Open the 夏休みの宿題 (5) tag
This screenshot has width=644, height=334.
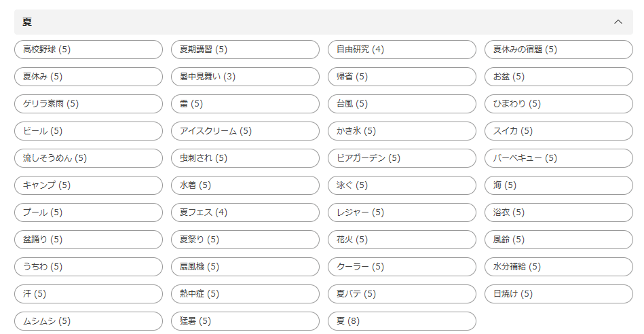click(x=558, y=50)
